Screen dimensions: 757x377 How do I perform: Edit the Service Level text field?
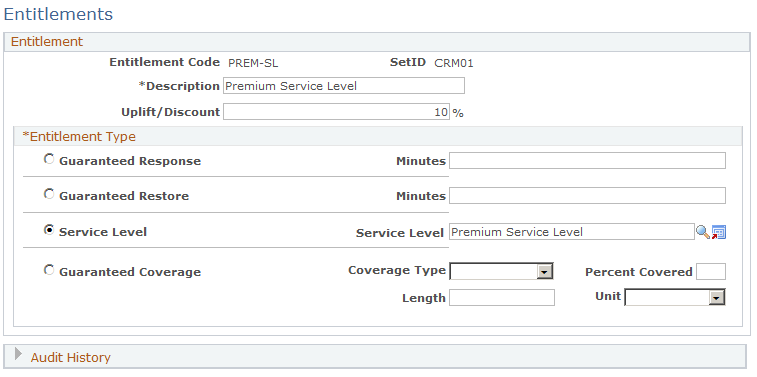[572, 232]
